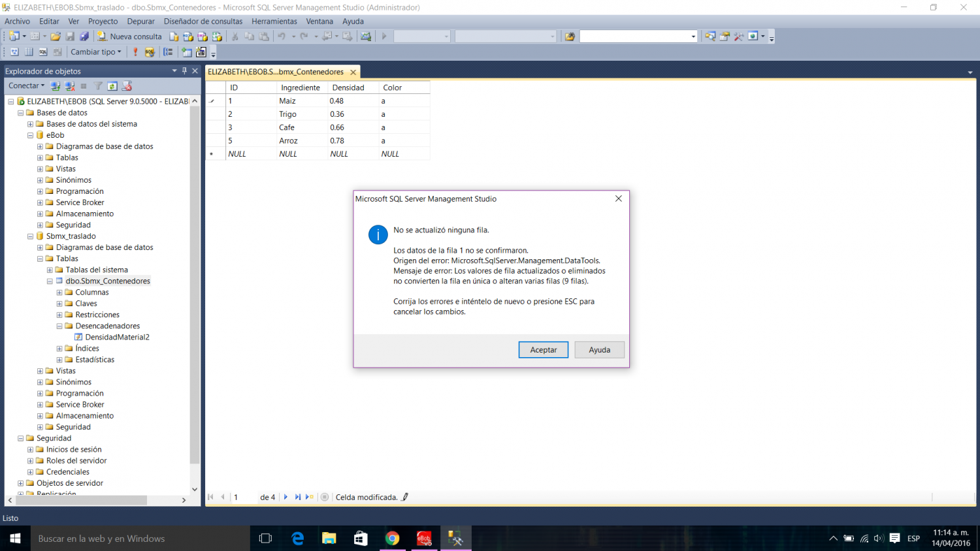The width and height of the screenshot is (980, 551).
Task: Show the diagram pane icon
Action: point(14,52)
